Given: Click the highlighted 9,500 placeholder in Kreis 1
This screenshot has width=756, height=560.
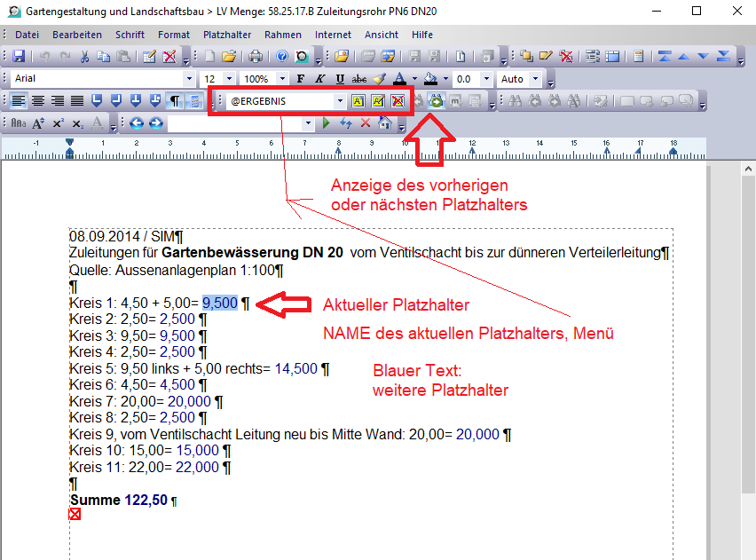Looking at the screenshot, I should (219, 303).
